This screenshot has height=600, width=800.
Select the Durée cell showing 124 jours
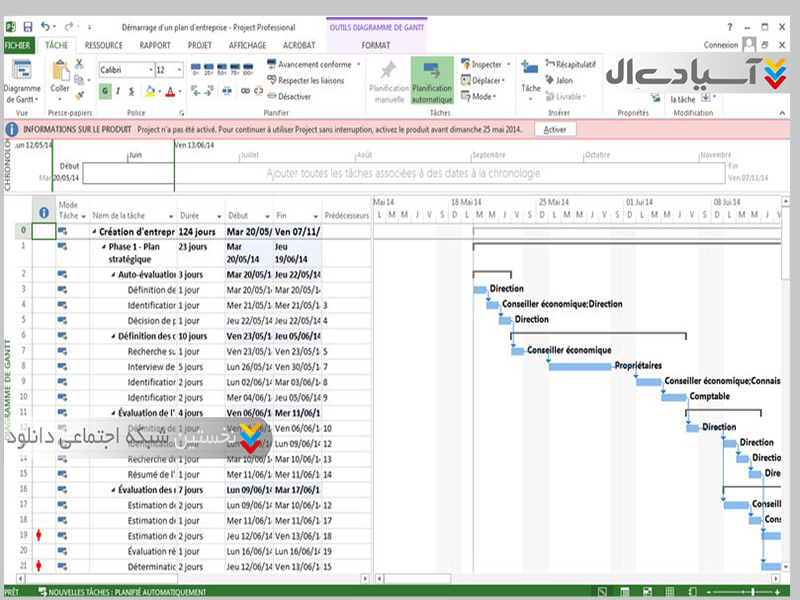199,231
